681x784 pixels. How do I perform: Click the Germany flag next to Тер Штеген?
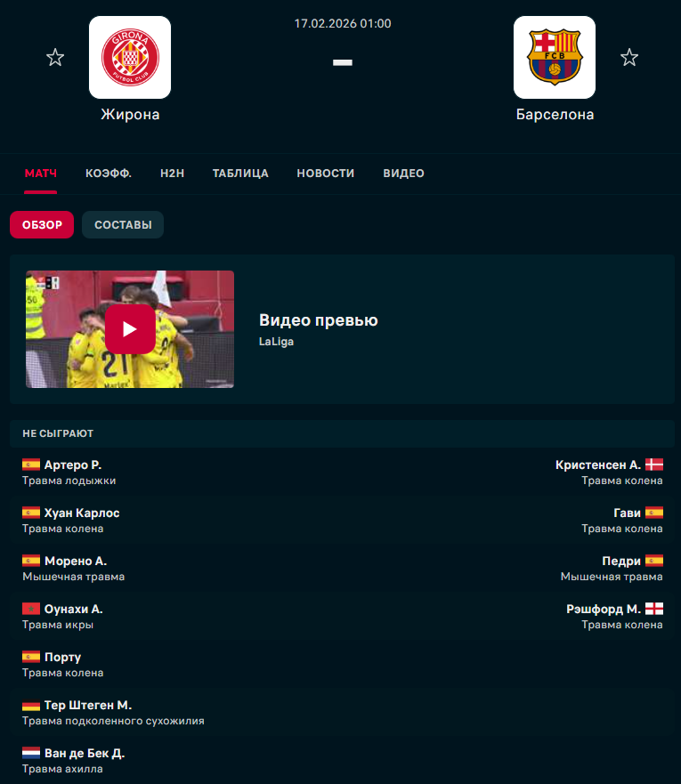pyautogui.click(x=31, y=705)
